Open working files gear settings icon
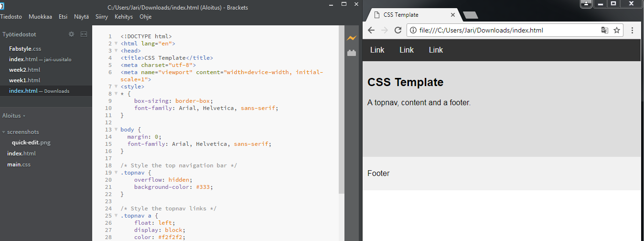This screenshot has width=644, height=241. pyautogui.click(x=72, y=34)
